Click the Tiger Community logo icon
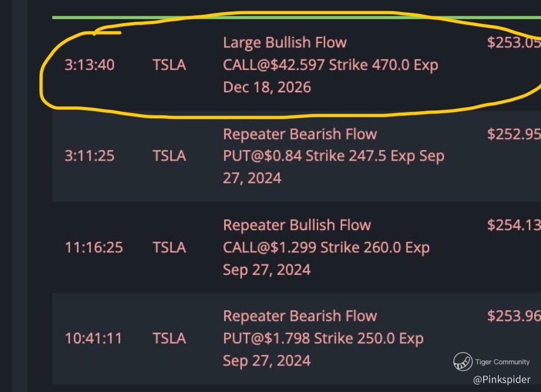Viewport: 541px width, 392px height. point(463,362)
